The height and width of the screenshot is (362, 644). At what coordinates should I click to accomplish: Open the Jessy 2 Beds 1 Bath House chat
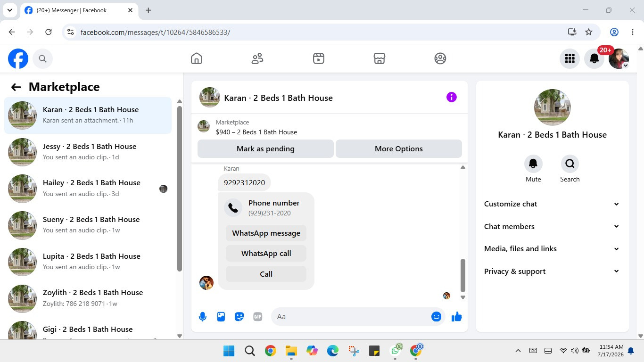(88, 152)
